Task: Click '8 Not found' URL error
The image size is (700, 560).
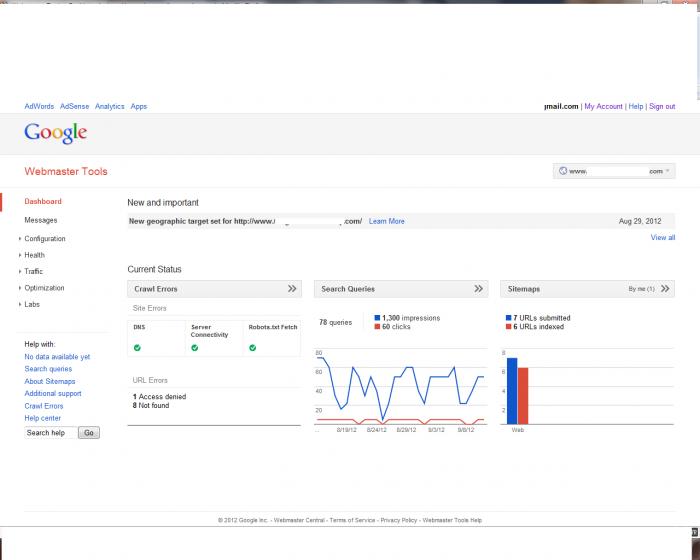Action: click(x=151, y=405)
